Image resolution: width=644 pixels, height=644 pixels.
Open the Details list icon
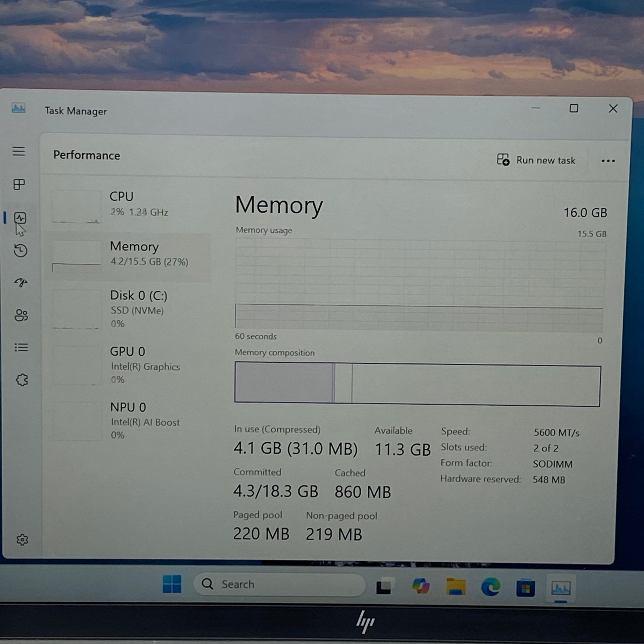click(x=21, y=347)
